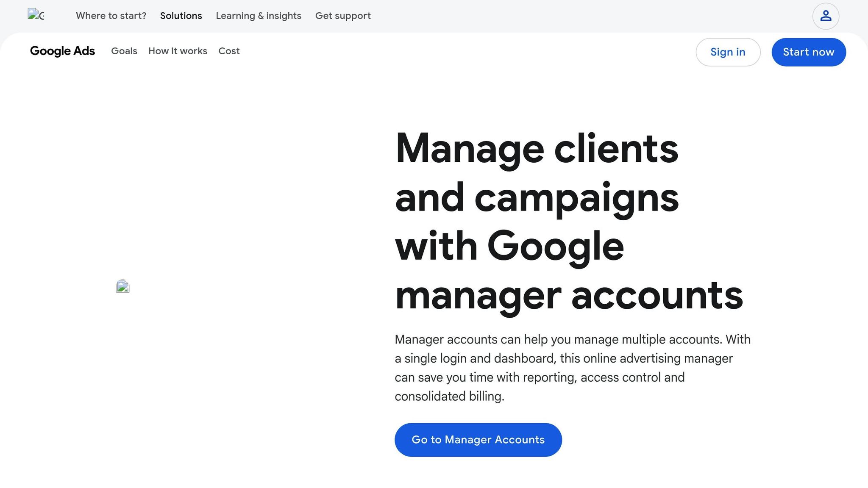
Task: Sign in to access your account
Action: point(728,52)
